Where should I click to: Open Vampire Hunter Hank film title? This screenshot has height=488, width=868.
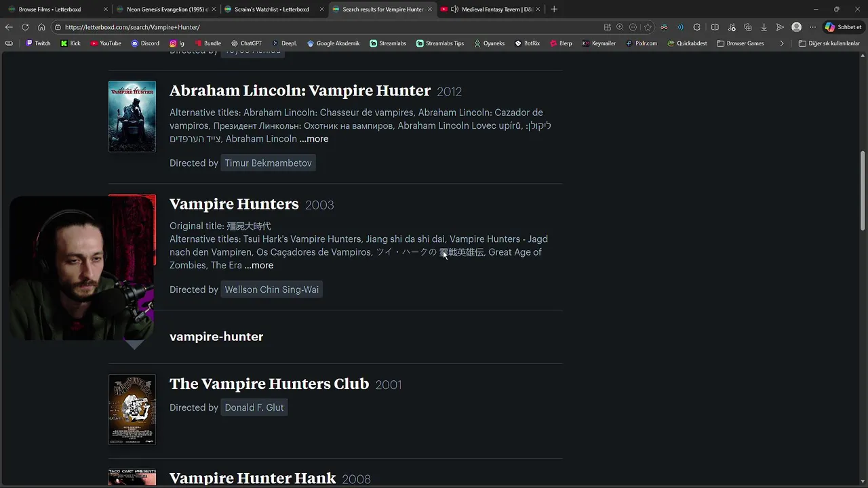[x=252, y=478]
